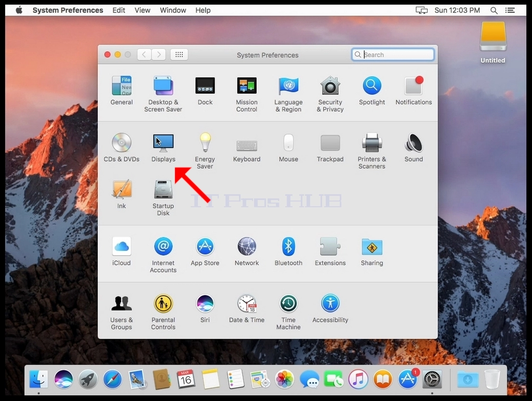Open Security & Privacy preferences
532x401 pixels.
(330, 86)
